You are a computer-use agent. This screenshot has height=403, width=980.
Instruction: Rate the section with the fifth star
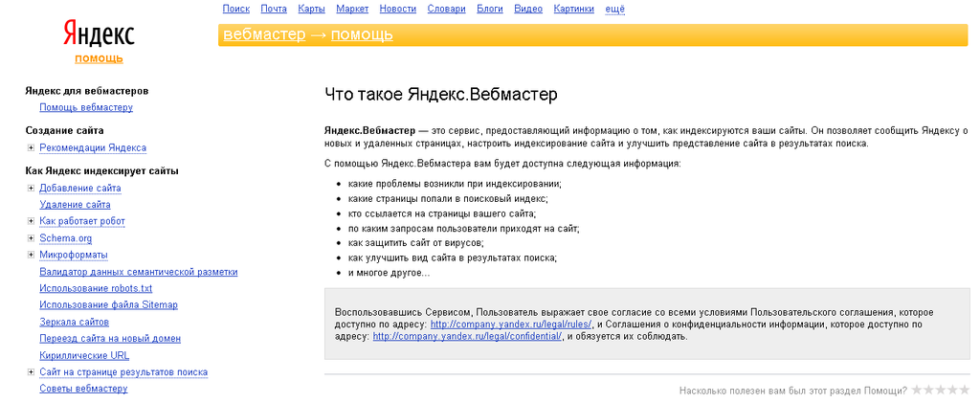click(x=965, y=390)
